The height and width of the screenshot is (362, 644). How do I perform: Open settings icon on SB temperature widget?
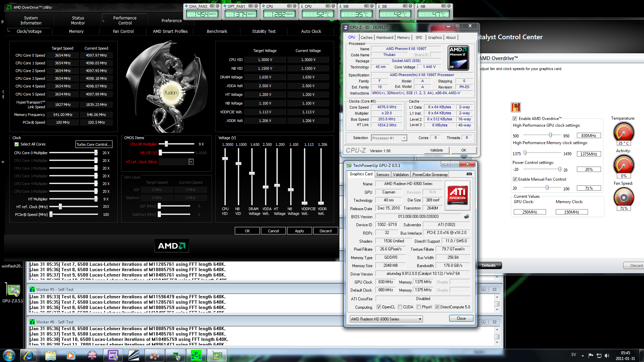click(x=405, y=6)
